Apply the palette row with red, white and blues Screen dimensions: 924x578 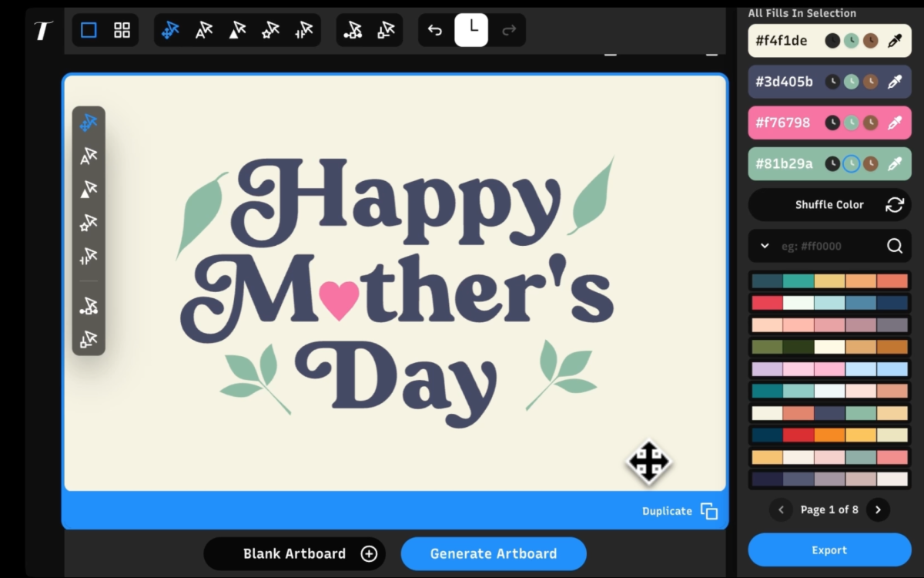830,303
